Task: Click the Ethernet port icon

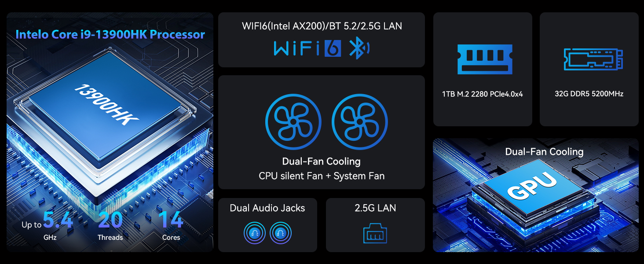Action: [375, 234]
